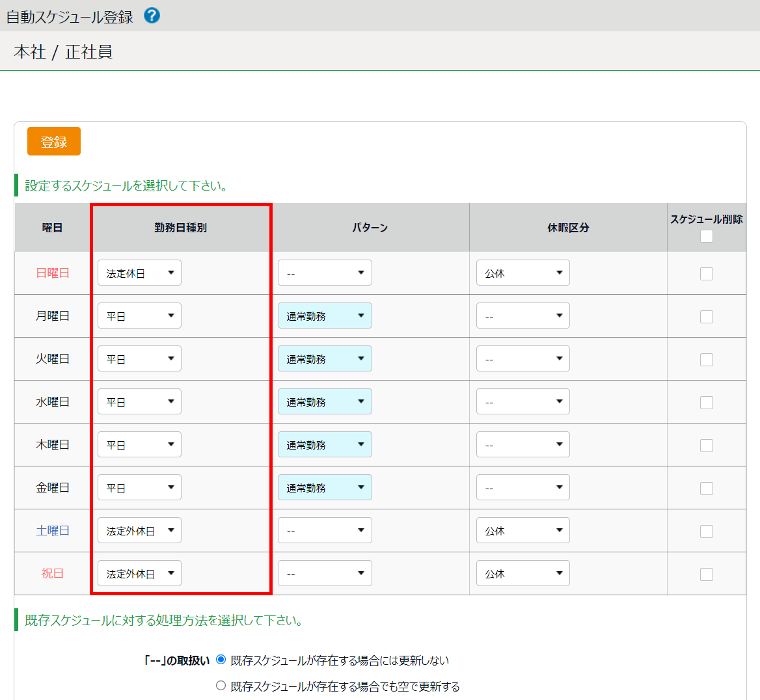Open Tuesday's 平日 work type dropdown

coord(139,359)
